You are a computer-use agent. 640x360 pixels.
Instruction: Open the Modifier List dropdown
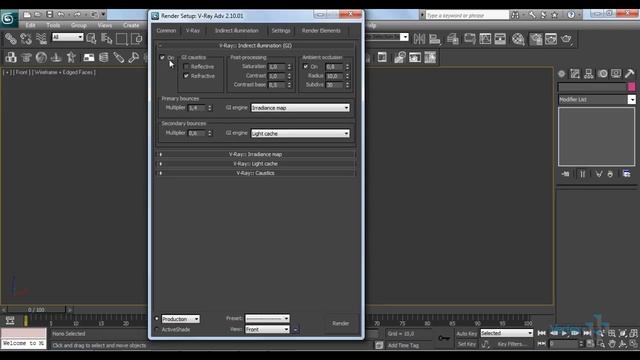[x=597, y=100]
